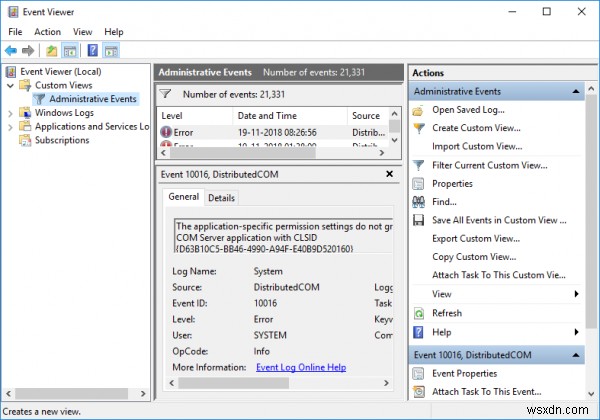
Task: Click Attach Task To This Custom View
Action: (x=499, y=275)
